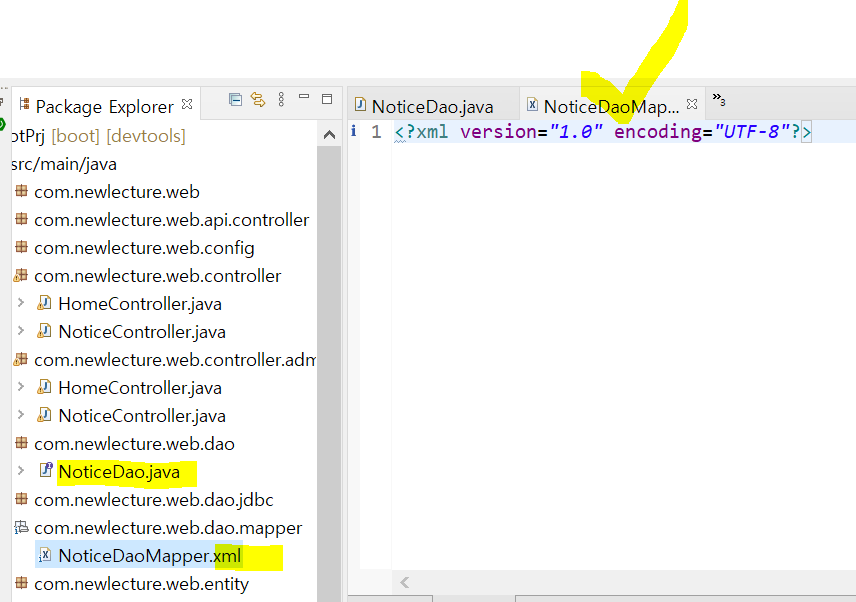The width and height of the screenshot is (856, 602).
Task: Select the Package Explorer tab
Action: tap(104, 106)
